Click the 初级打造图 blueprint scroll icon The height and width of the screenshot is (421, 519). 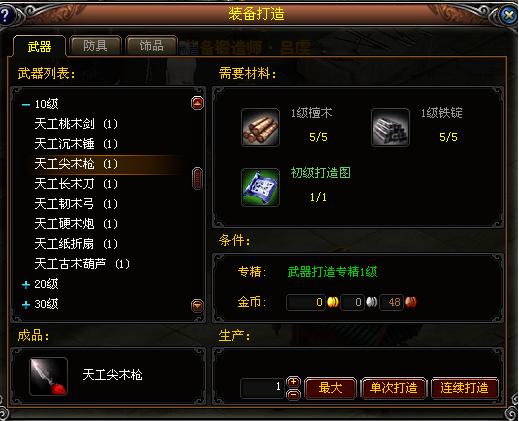[x=260, y=187]
